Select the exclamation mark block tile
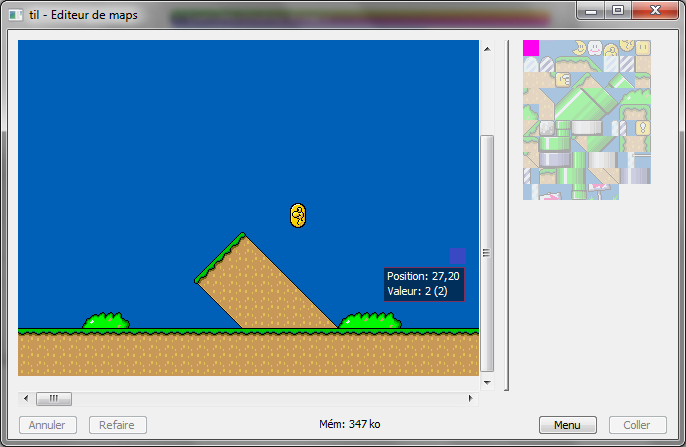 643,128
